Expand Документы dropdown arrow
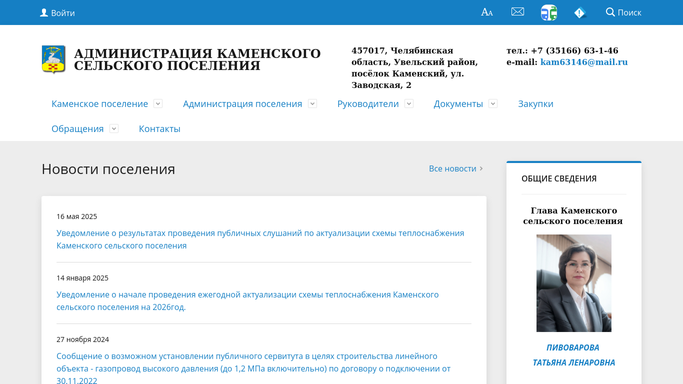The image size is (683, 384). point(493,104)
